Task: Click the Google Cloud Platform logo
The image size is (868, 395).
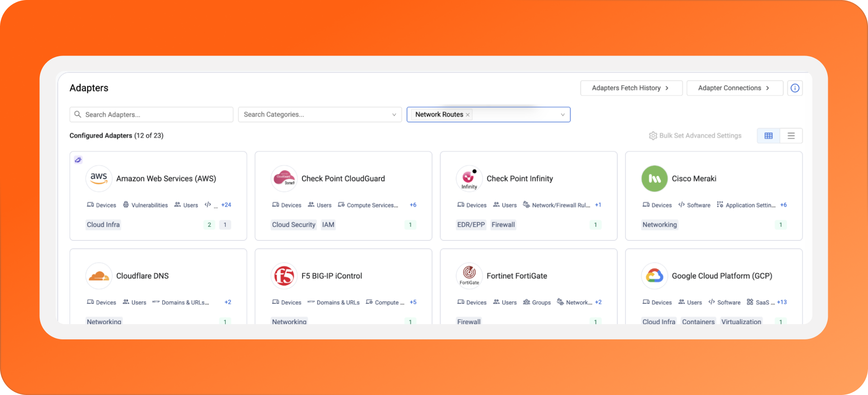Action: click(x=654, y=276)
